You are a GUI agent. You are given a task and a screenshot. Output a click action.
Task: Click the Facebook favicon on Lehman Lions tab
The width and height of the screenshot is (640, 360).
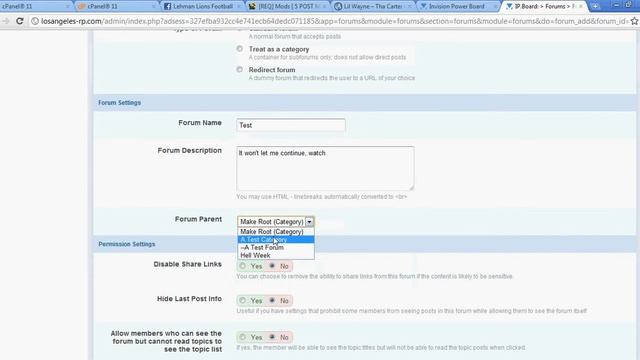coord(167,7)
